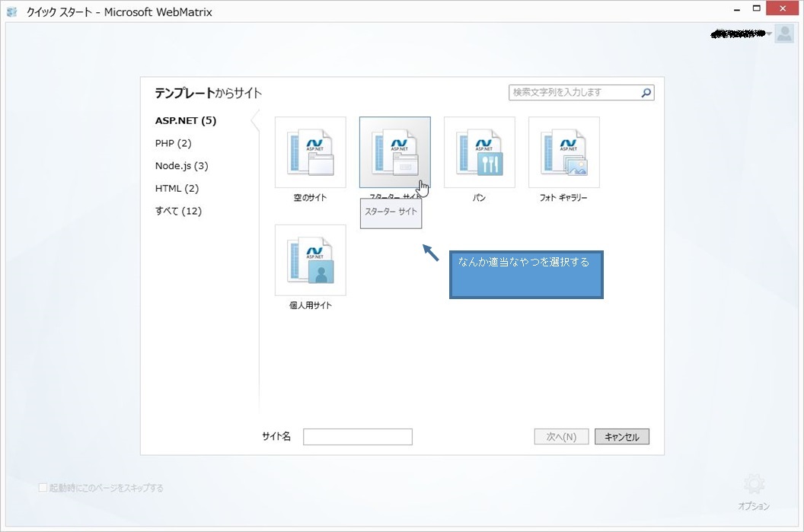Open the オプション gear icon
Image resolution: width=804 pixels, height=532 pixels.
[x=754, y=484]
